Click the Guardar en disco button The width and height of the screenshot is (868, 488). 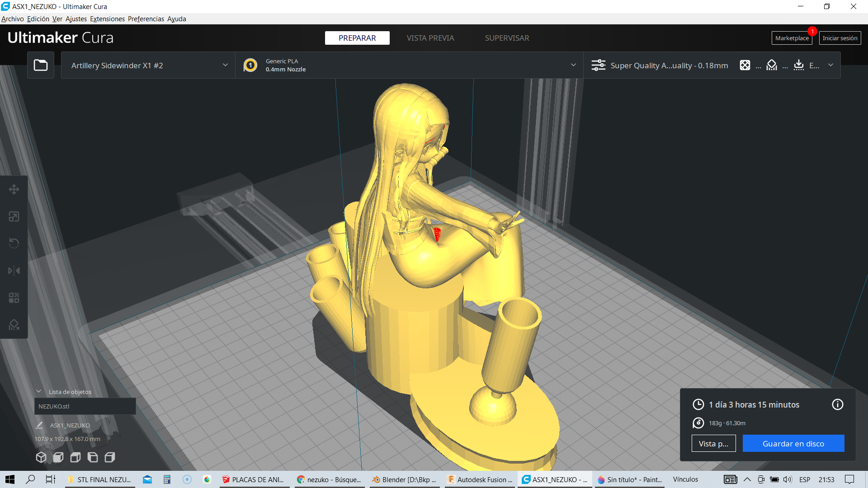(793, 443)
